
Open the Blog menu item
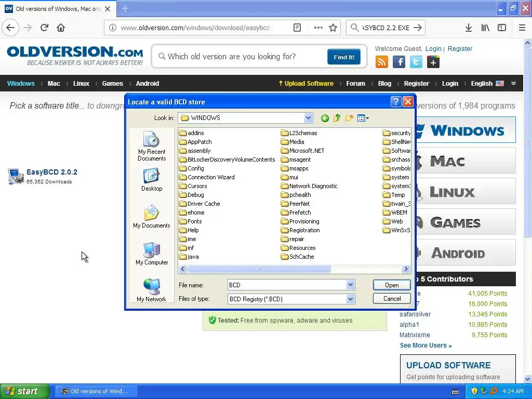point(384,84)
